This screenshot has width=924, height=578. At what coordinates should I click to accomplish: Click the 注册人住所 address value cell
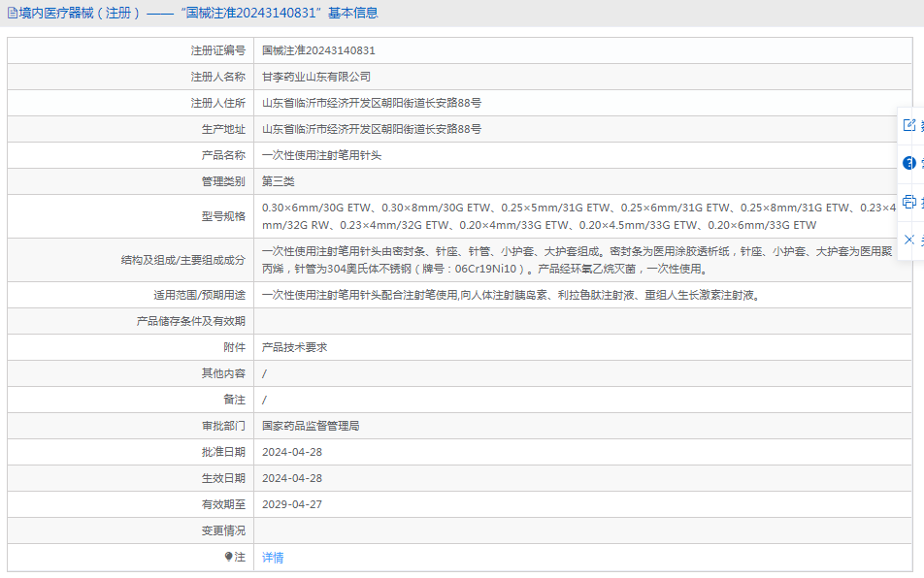(582, 103)
